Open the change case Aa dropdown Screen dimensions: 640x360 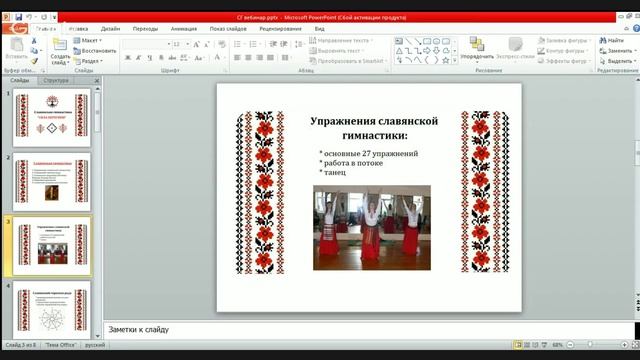199,58
